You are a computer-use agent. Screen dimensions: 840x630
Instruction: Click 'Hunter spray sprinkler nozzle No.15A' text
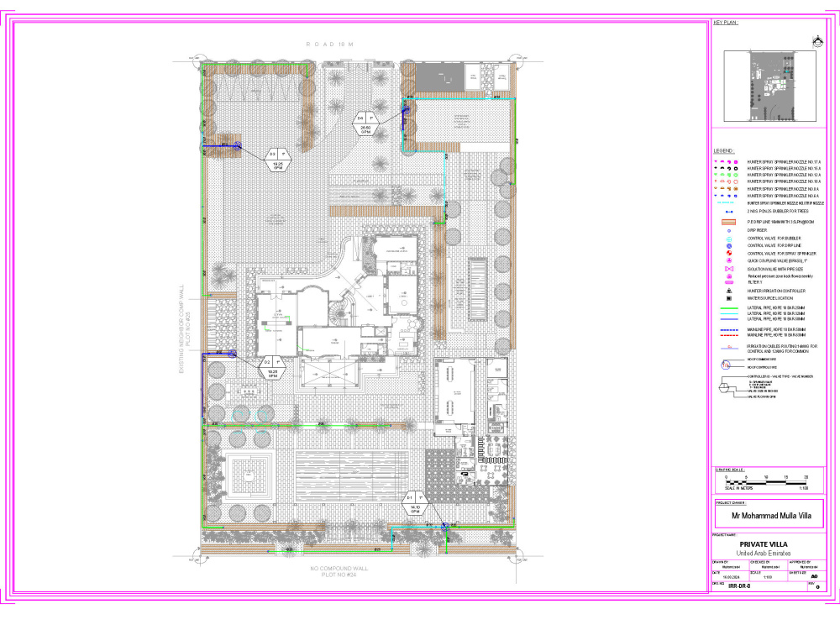pyautogui.click(x=784, y=168)
